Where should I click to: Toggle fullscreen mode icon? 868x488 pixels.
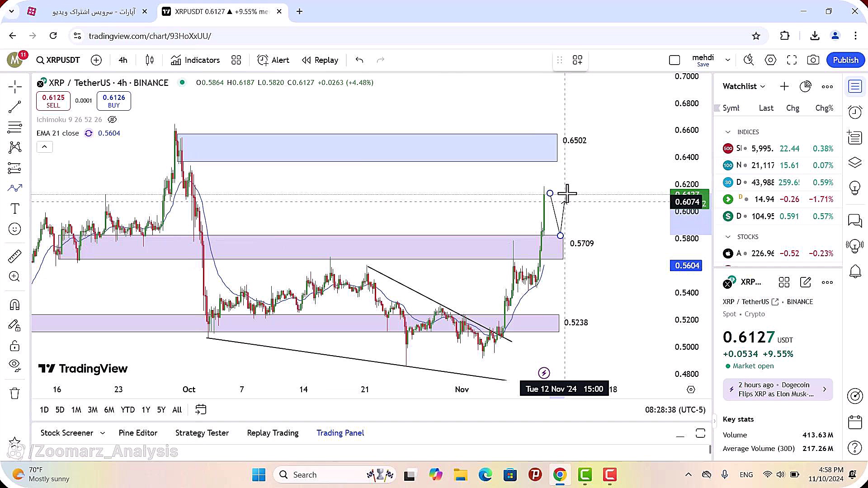(792, 60)
